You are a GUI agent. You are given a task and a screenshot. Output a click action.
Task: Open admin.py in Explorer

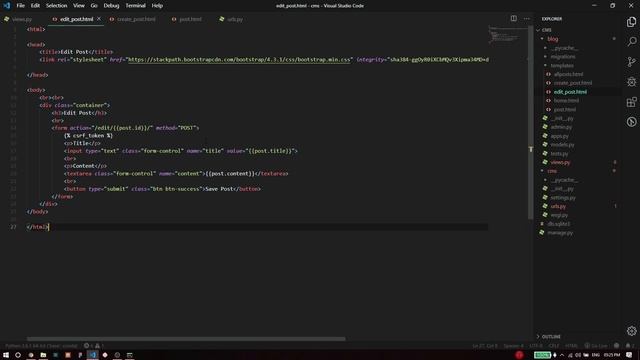pyautogui.click(x=561, y=127)
